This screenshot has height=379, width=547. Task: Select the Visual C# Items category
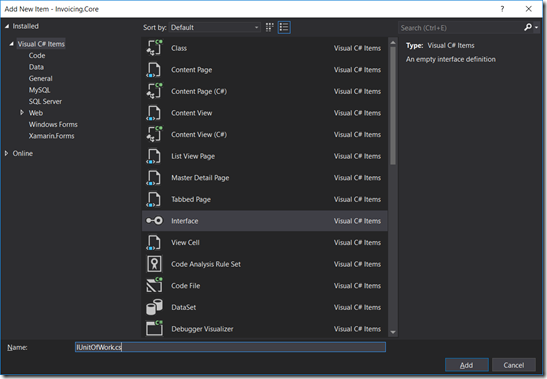coord(41,44)
